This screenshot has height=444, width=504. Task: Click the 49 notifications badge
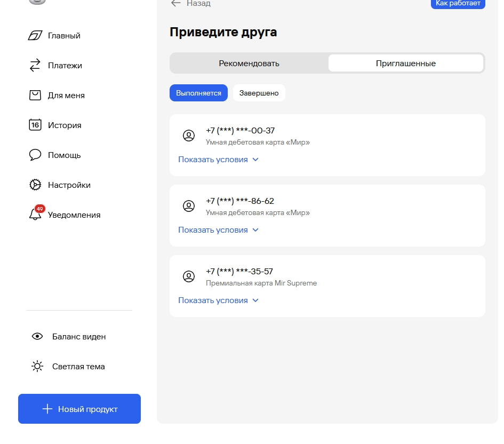[40, 209]
